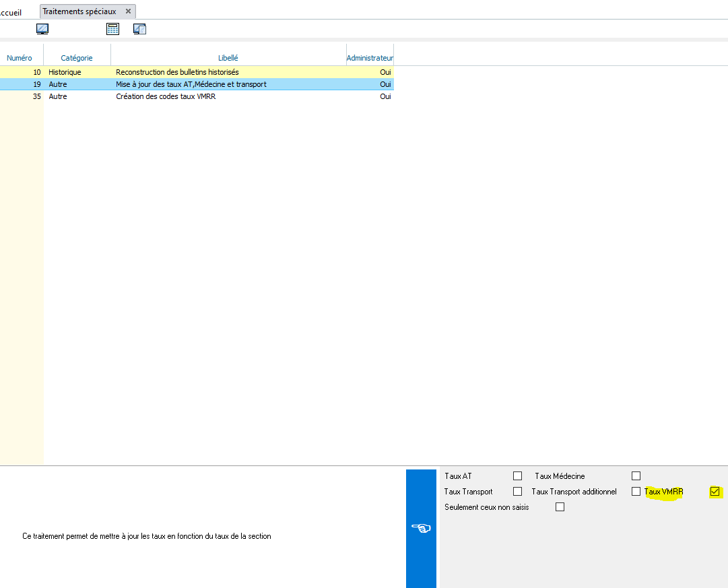Select row Reconstruction des bulletins historisés
728x588 pixels.
[x=177, y=72]
